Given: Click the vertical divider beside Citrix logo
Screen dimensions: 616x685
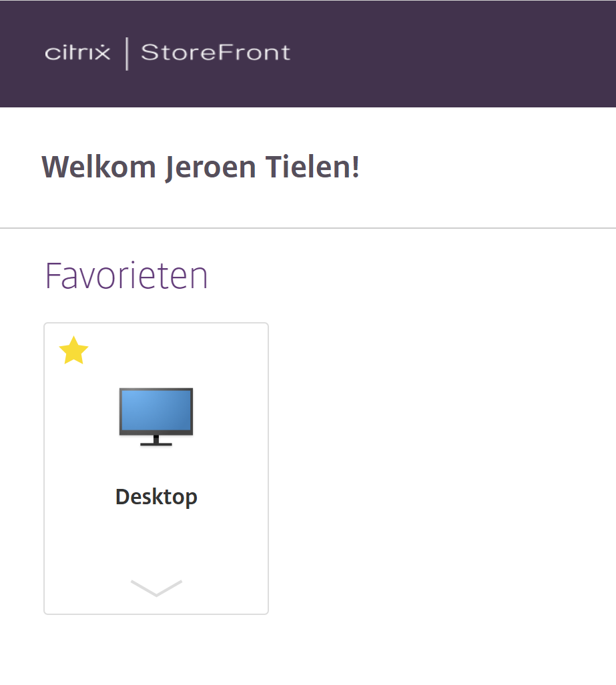Looking at the screenshot, I should pyautogui.click(x=127, y=54).
